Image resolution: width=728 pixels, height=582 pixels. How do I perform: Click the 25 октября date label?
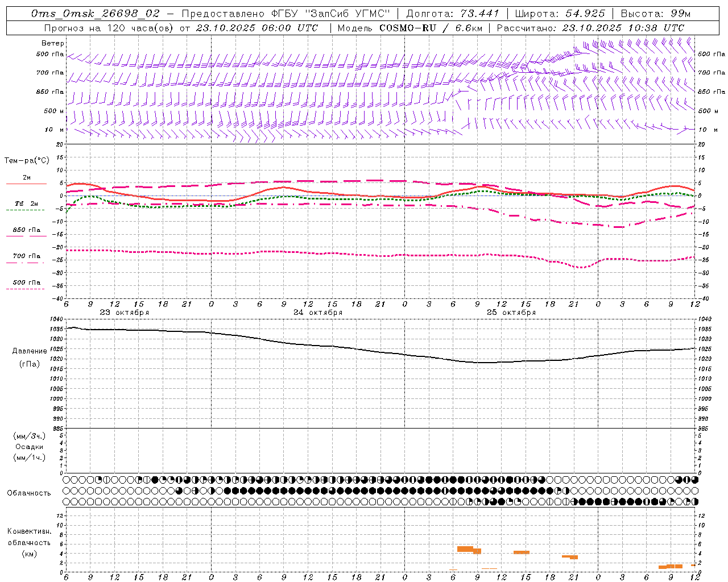click(x=511, y=313)
